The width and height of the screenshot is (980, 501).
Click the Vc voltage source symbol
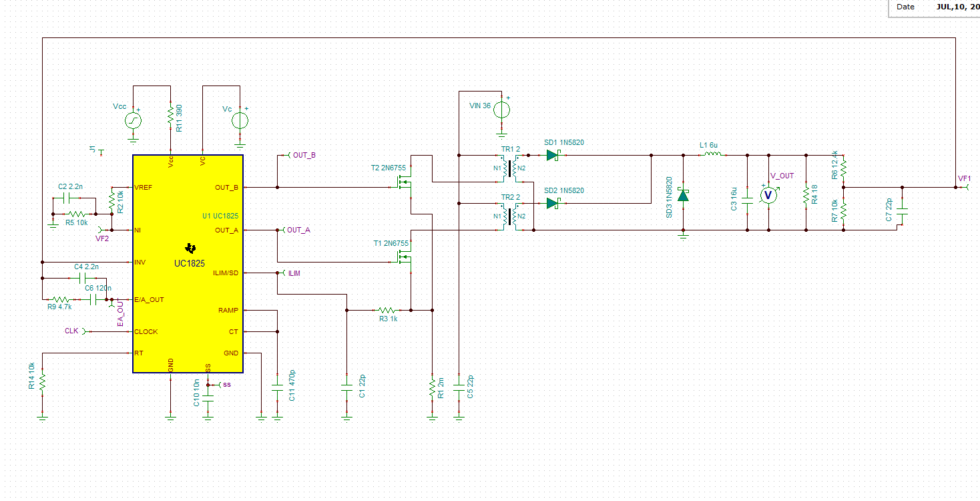click(x=240, y=121)
